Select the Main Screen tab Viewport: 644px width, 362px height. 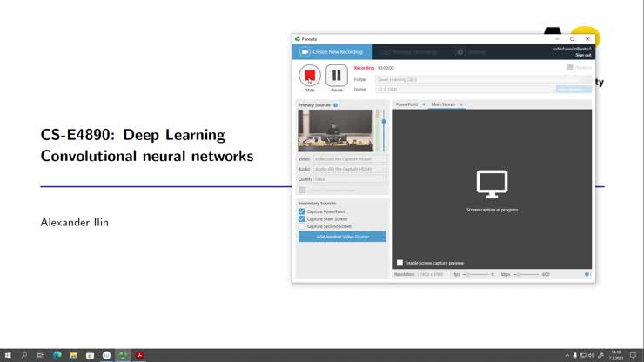(443, 104)
